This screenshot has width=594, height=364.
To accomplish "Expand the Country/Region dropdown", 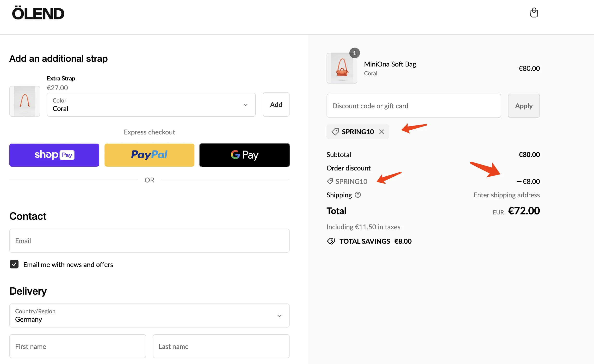I will [149, 315].
